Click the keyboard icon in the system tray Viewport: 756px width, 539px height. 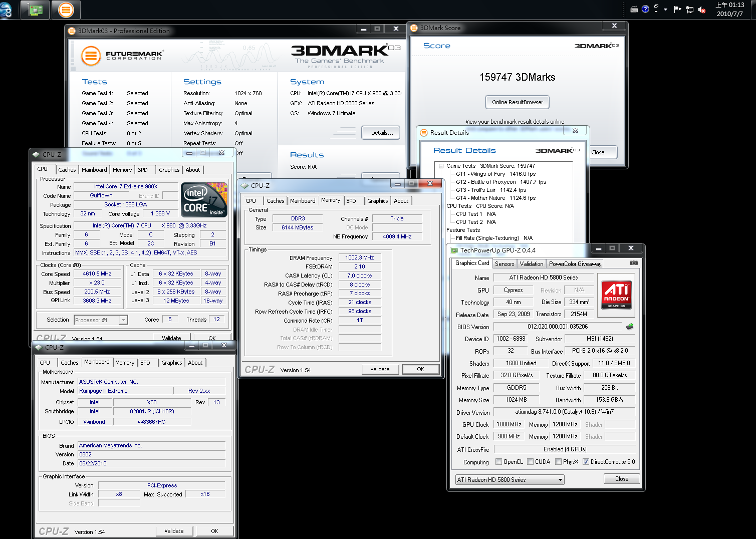634,9
